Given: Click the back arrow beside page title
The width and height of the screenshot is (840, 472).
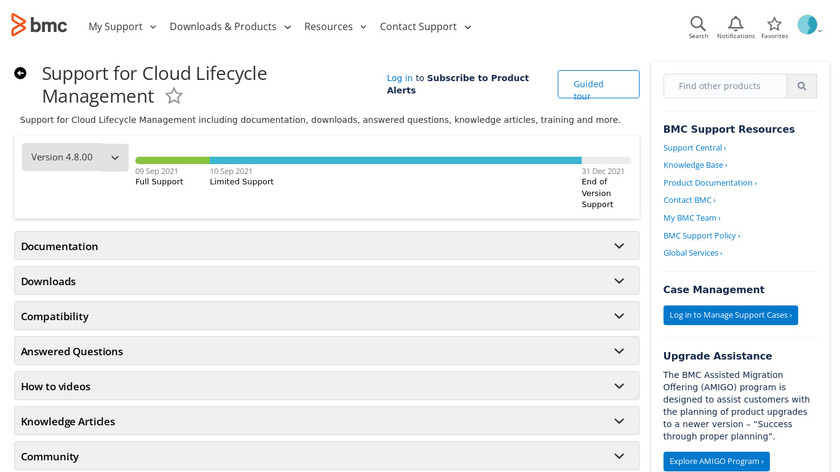Looking at the screenshot, I should tap(20, 73).
